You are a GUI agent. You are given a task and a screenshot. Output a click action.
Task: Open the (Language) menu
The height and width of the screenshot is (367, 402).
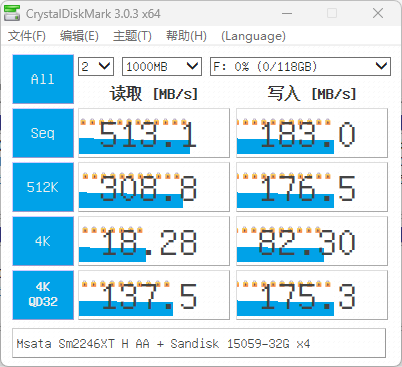coord(253,36)
